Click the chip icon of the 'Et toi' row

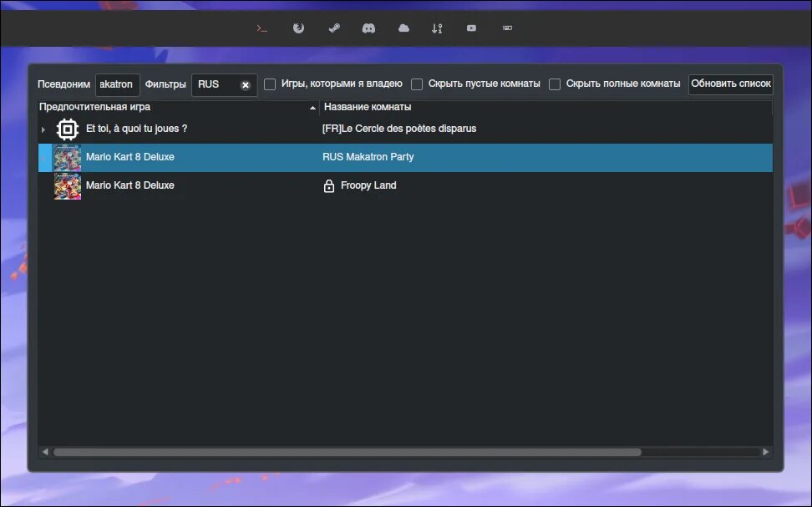[x=68, y=129]
